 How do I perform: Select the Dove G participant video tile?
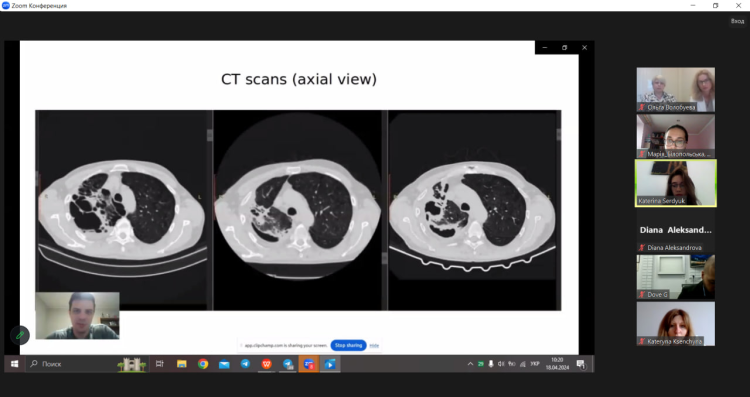pyautogui.click(x=675, y=276)
